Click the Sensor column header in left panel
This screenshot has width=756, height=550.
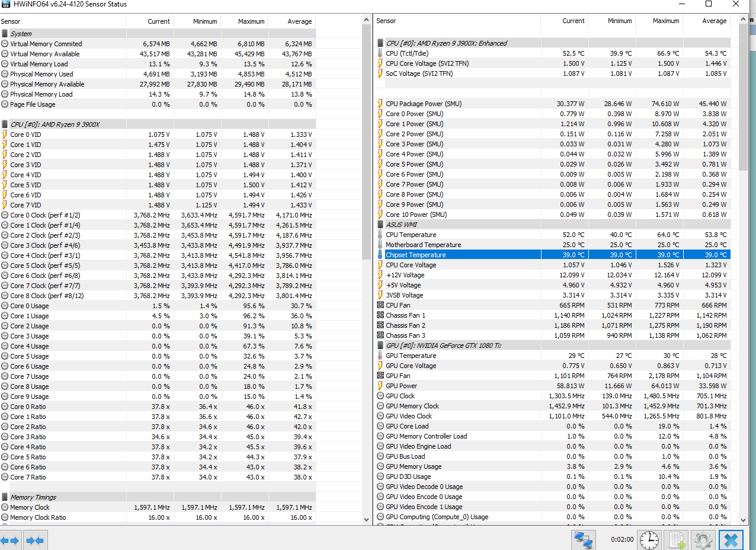pos(63,21)
